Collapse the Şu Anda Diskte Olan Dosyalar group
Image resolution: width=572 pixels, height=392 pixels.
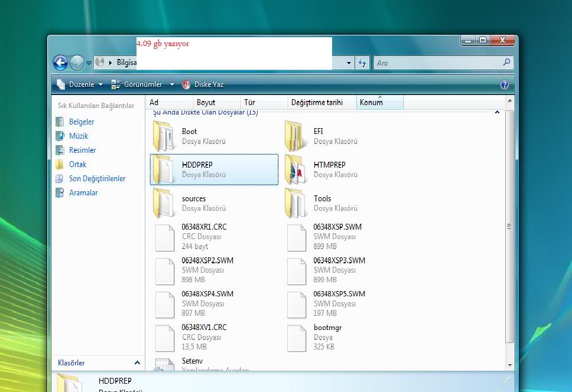click(497, 112)
